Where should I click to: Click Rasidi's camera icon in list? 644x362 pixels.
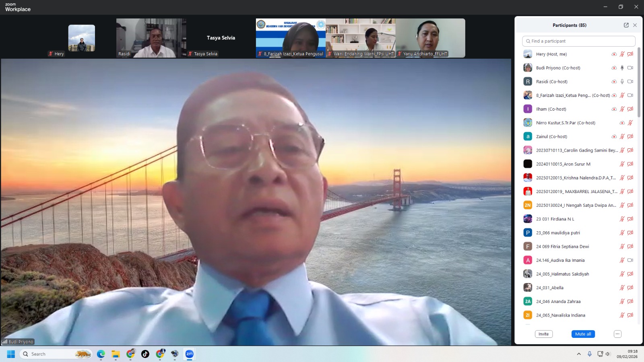click(630, 82)
